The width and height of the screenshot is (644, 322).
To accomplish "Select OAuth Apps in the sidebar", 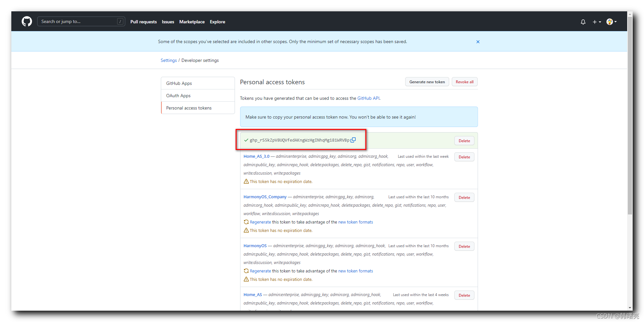I will point(198,96).
